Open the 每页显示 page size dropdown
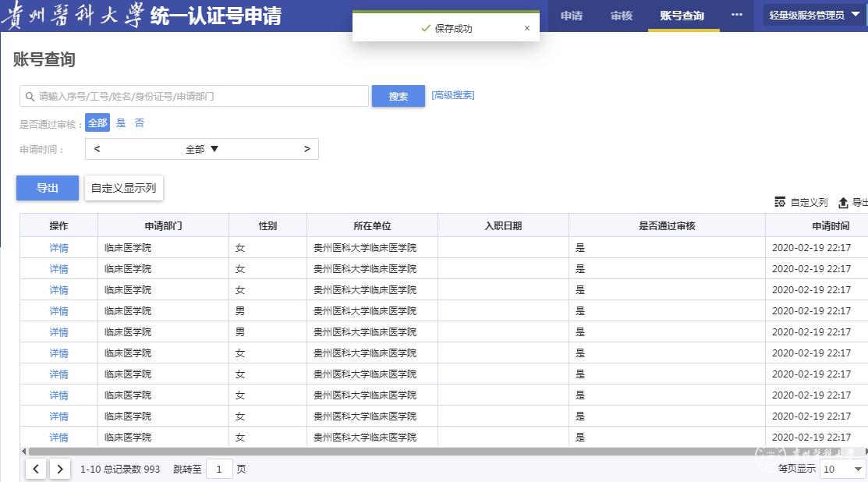Image resolution: width=868 pixels, height=482 pixels. pos(843,469)
